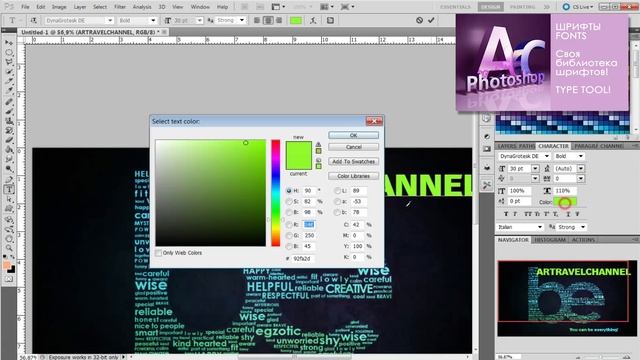The image size is (640, 360).
Task: Open the (Auto) leading dropdown
Action: coord(581,168)
